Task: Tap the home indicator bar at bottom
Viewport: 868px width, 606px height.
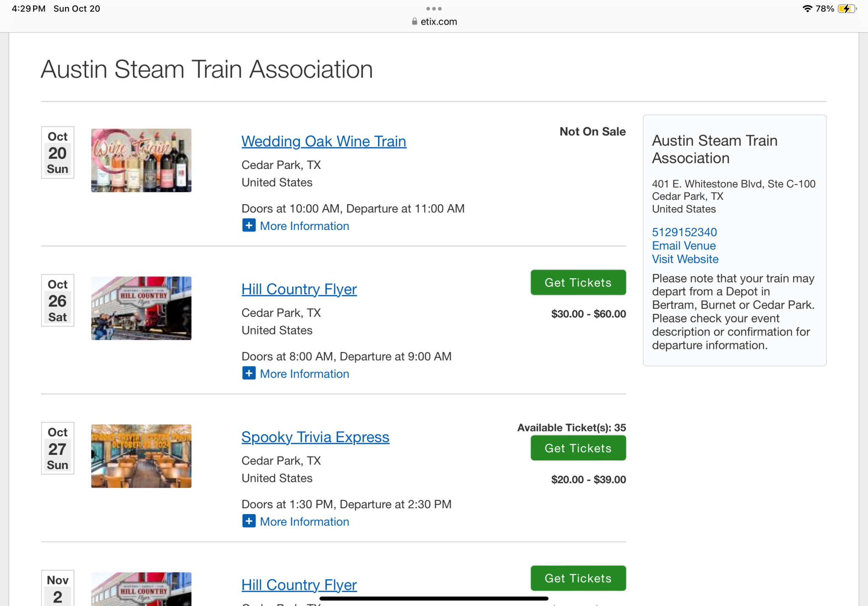Action: point(434,598)
